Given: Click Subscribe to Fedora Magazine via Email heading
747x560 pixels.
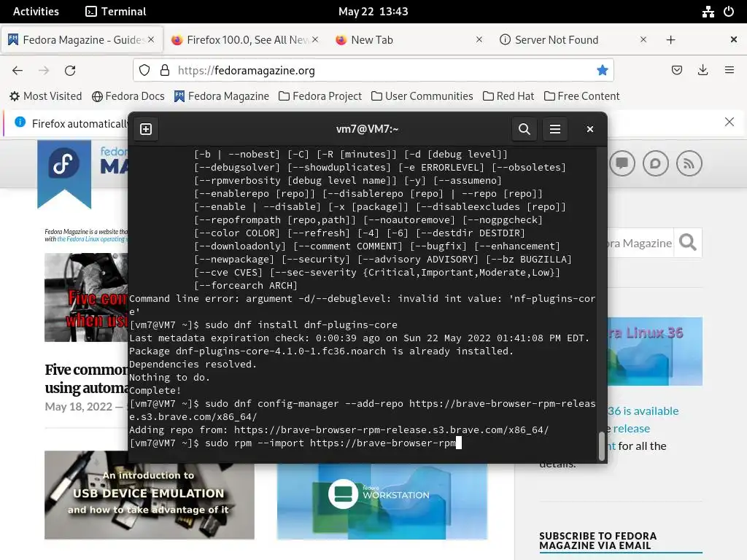Looking at the screenshot, I should pos(598,541).
